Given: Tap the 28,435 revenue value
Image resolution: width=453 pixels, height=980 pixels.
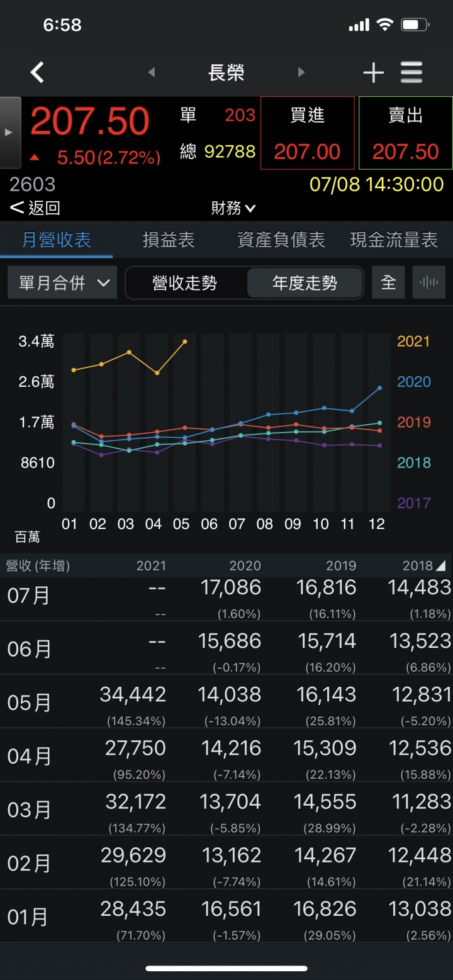Looking at the screenshot, I should pos(133,908).
